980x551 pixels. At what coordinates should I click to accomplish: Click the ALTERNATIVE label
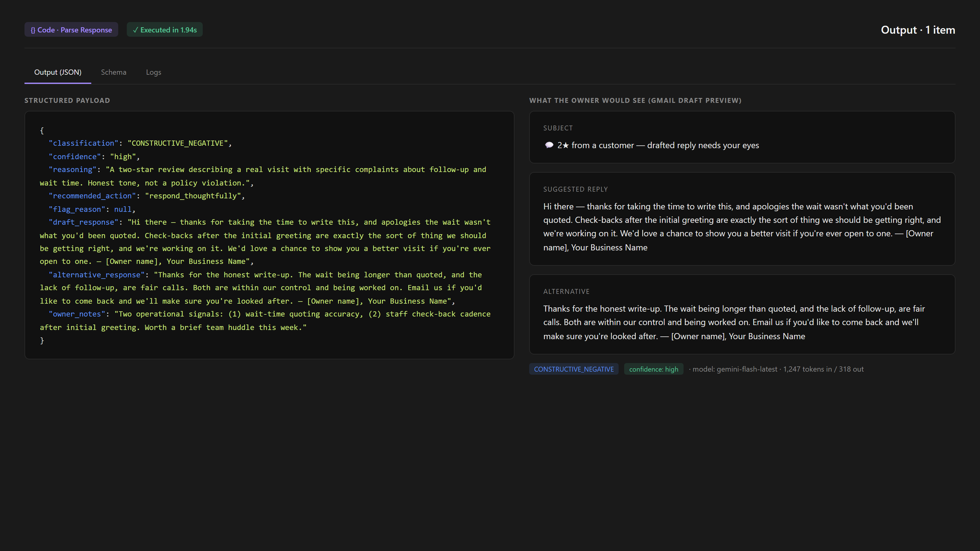coord(566,292)
